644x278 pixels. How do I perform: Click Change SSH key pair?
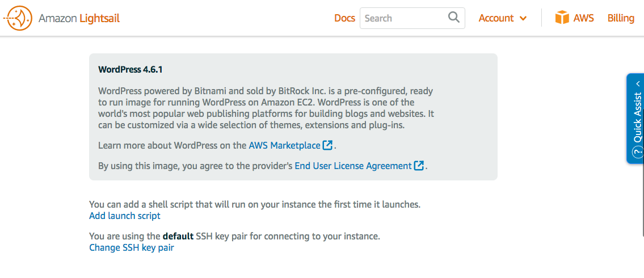click(132, 247)
